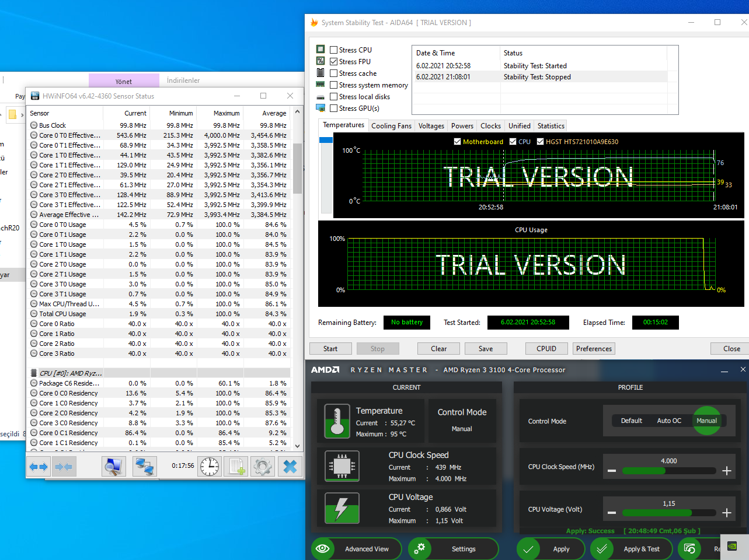This screenshot has height=560, width=749.
Task: Open Ryzen Master Settings gears icon
Action: (x=419, y=548)
